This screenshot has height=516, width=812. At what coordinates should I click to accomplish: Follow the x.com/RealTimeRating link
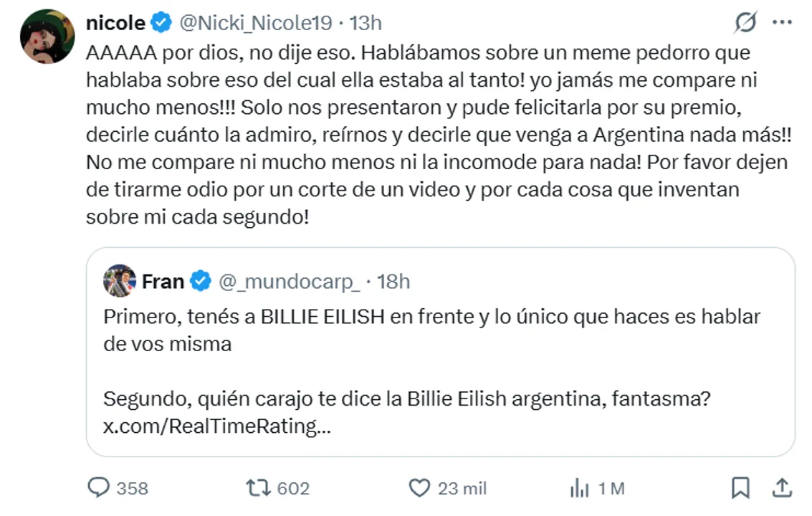217,426
